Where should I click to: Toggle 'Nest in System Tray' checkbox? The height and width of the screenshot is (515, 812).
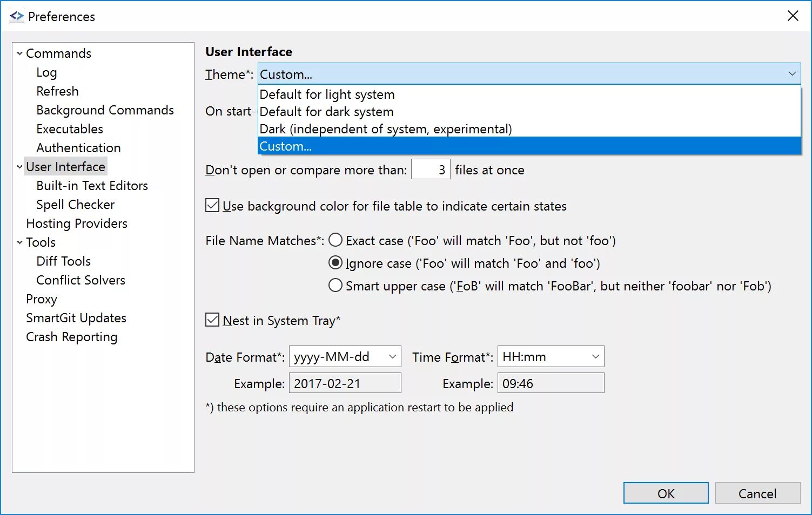tap(212, 320)
